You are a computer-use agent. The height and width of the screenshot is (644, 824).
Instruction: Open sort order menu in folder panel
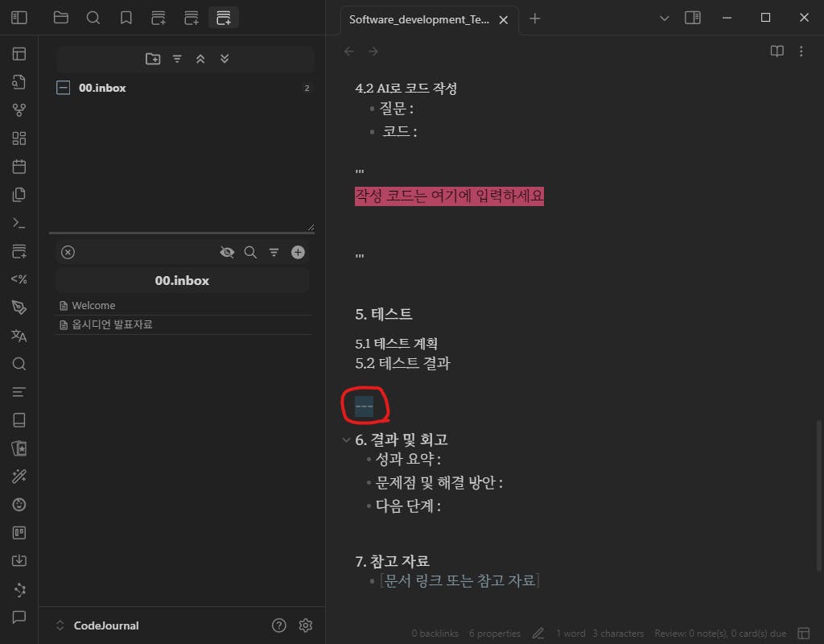[177, 59]
